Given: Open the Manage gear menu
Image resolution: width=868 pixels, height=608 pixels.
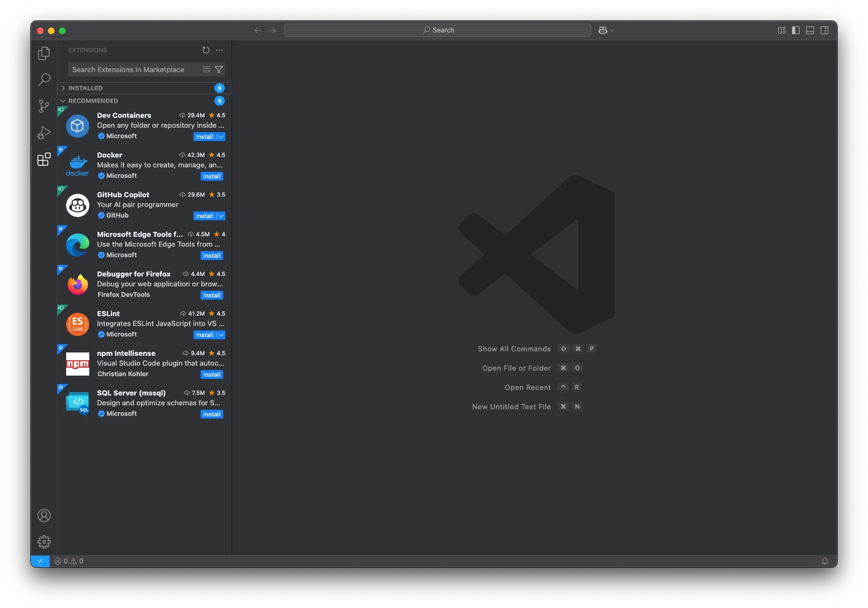Looking at the screenshot, I should [x=44, y=542].
